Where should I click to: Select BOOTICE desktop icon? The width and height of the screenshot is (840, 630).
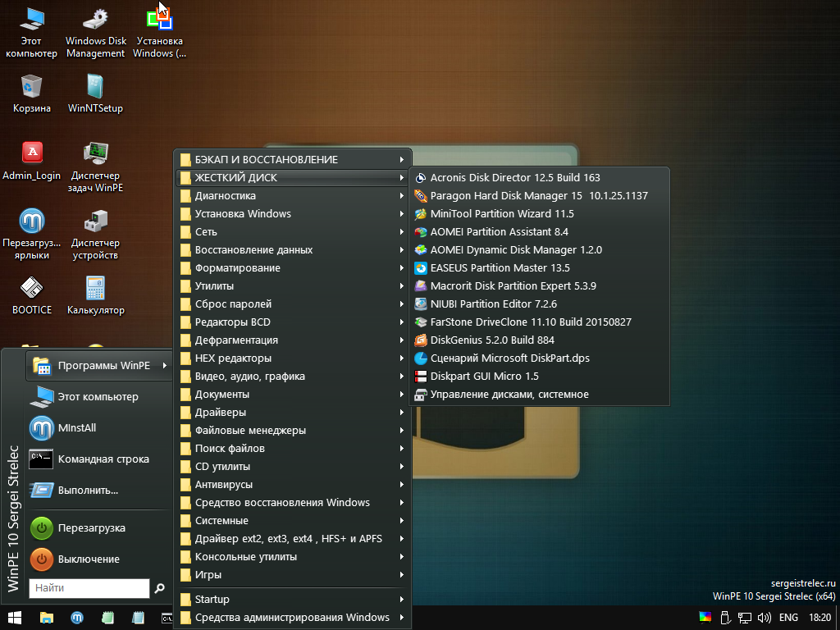tap(32, 295)
